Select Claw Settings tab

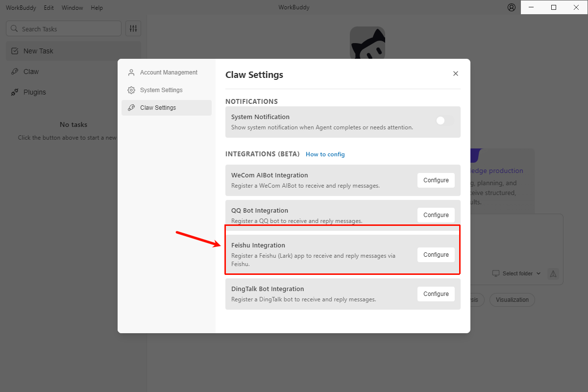pos(167,108)
